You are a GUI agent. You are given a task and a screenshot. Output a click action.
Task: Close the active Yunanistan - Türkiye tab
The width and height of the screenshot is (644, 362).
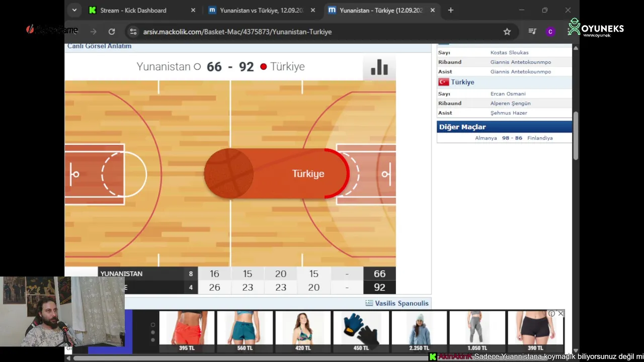coord(433,10)
